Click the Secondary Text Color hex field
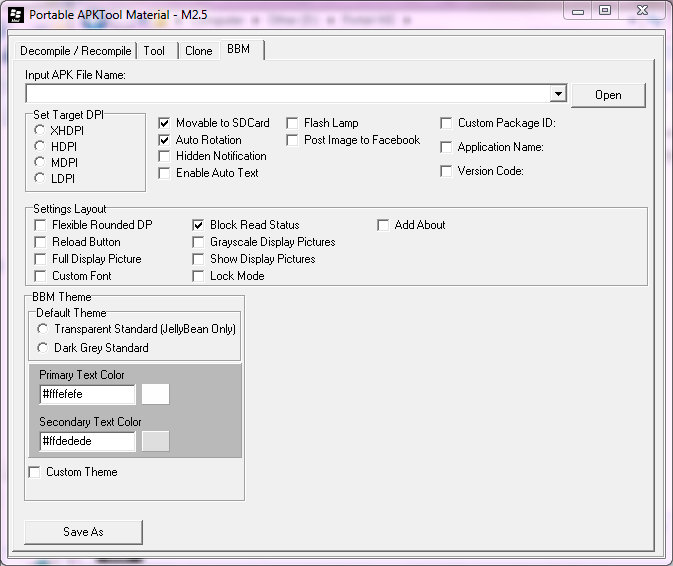Viewport: 673px width, 566px height. click(x=88, y=441)
